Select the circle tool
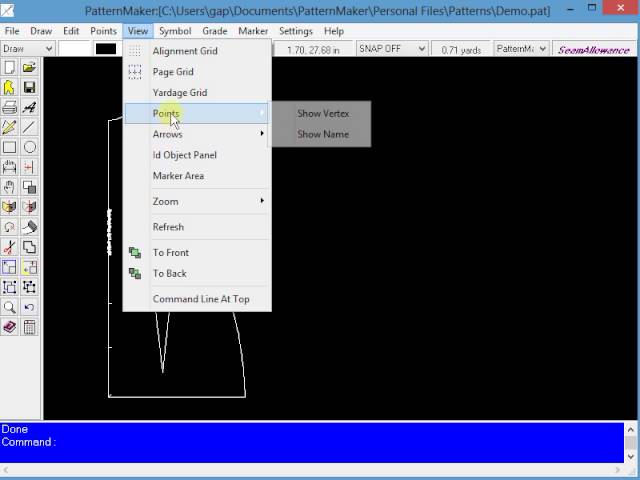Screen dimensions: 640x480 (29, 147)
